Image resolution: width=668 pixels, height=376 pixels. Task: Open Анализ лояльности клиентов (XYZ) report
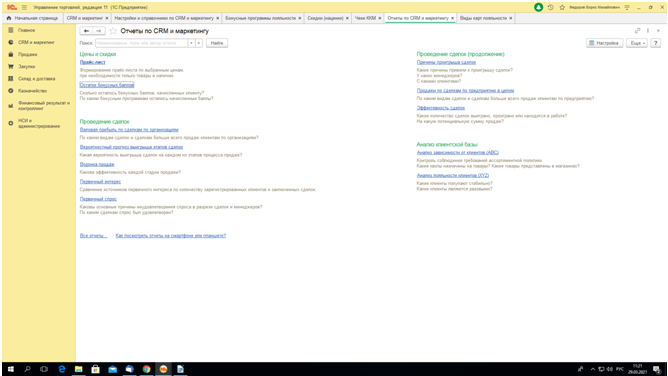click(453, 175)
